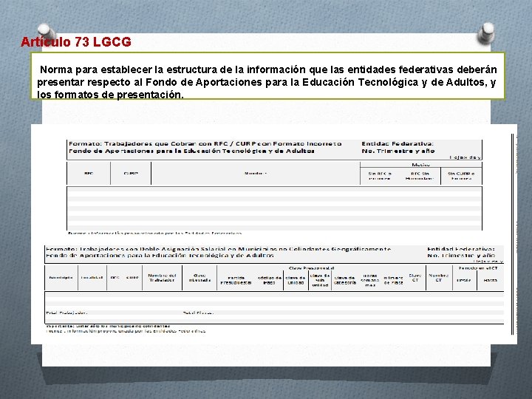Click "Fondo de Aportaciones" line in the RFC / CURP form
Screen dimensions: 532x399
[x=191, y=151]
